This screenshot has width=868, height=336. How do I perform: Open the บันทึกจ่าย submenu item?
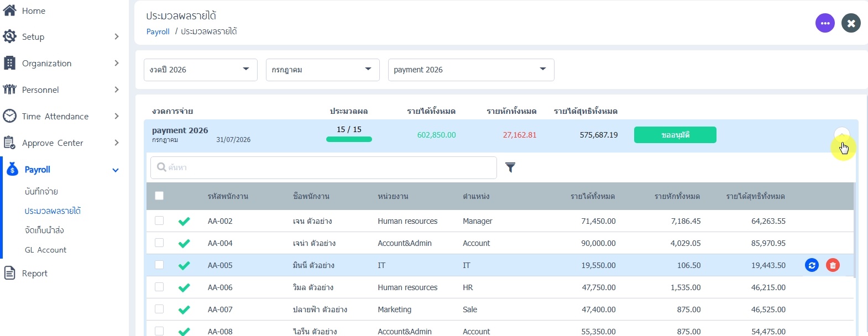coord(41,191)
